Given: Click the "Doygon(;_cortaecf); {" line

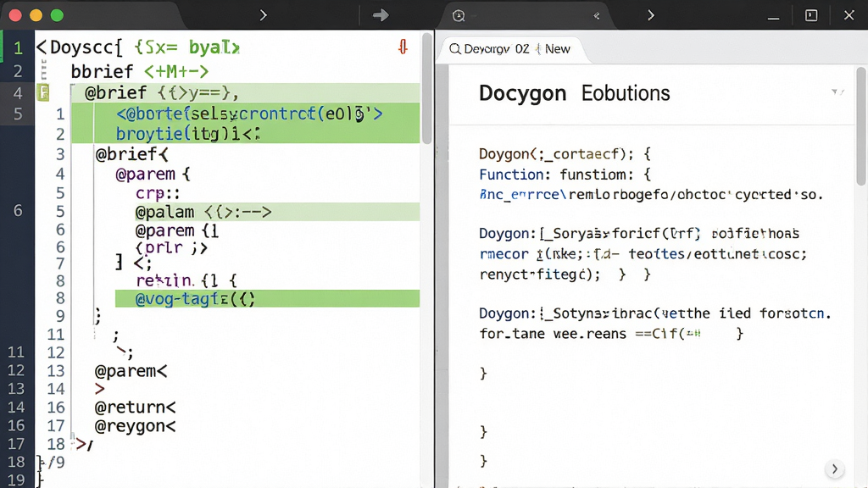Looking at the screenshot, I should (x=565, y=154).
